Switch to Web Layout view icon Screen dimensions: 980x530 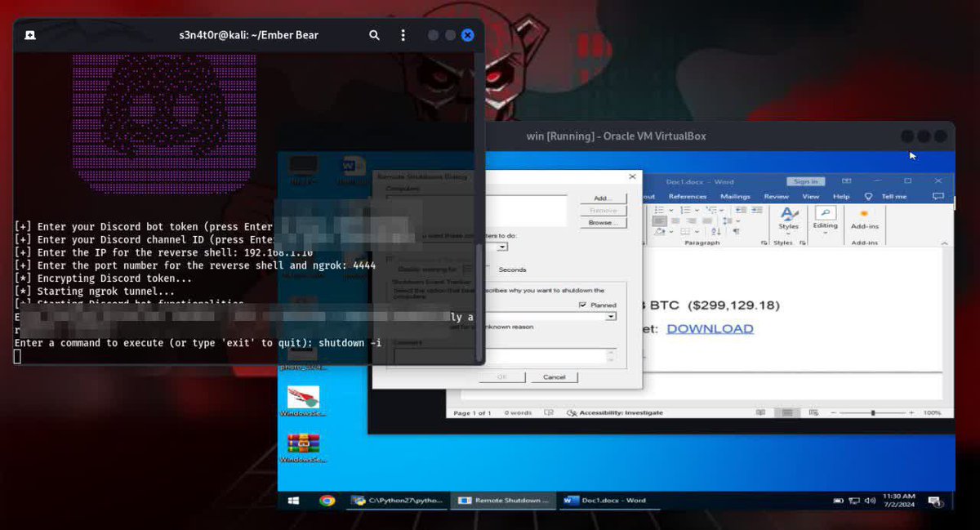point(813,412)
